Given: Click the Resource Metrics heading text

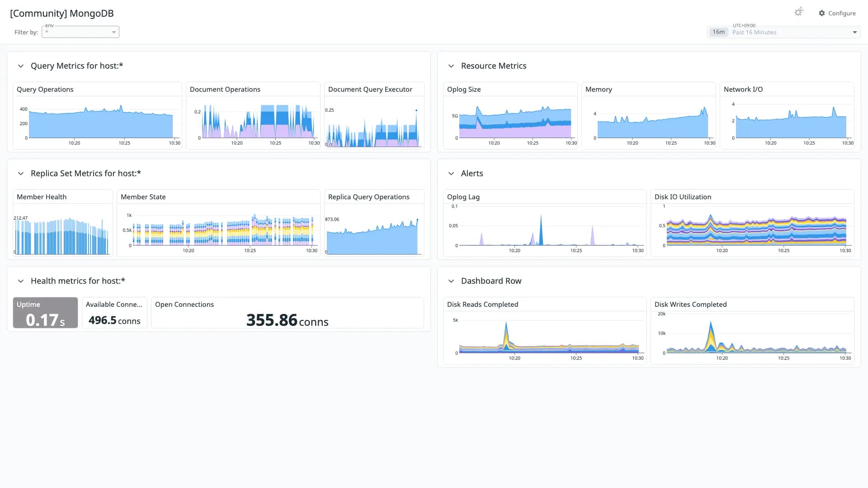Looking at the screenshot, I should click(x=494, y=66).
